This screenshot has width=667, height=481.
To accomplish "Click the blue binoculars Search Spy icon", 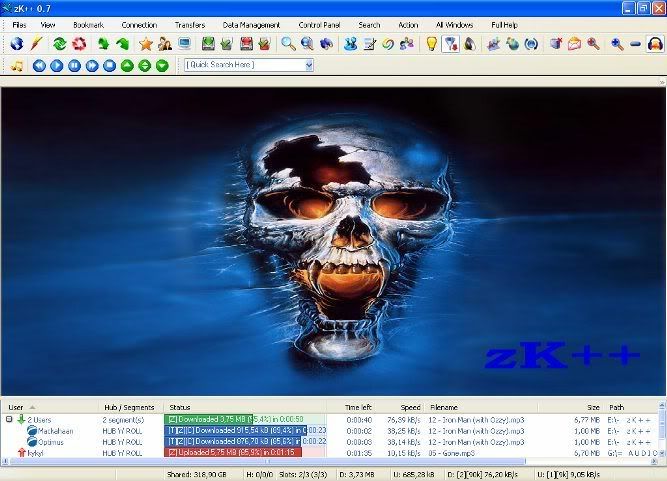I will pyautogui.click(x=326, y=44).
